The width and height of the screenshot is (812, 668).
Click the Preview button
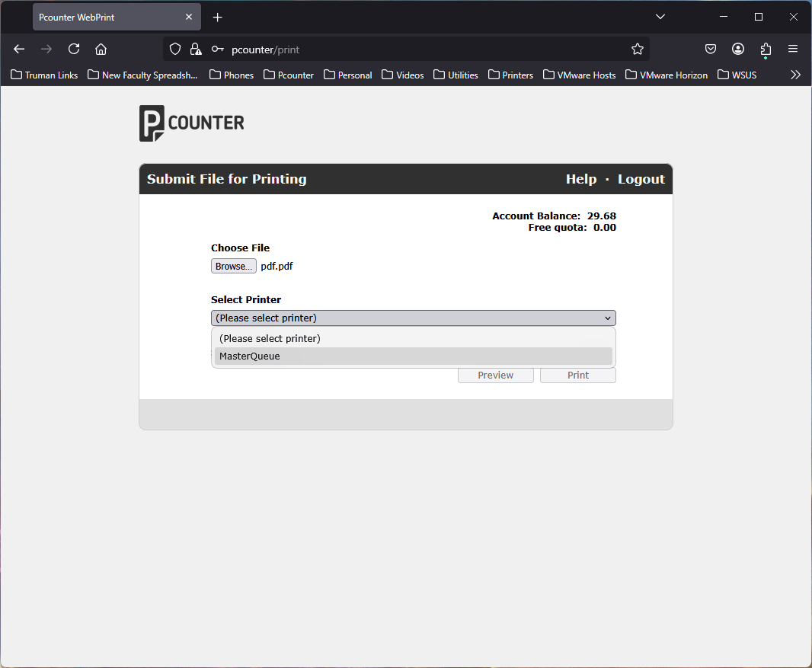[496, 376]
